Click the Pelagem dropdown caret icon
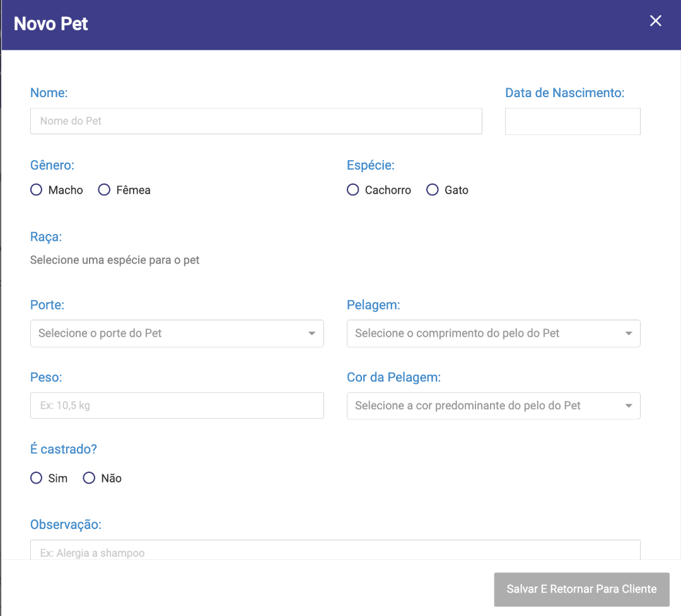Image resolution: width=681 pixels, height=616 pixels. click(x=628, y=334)
